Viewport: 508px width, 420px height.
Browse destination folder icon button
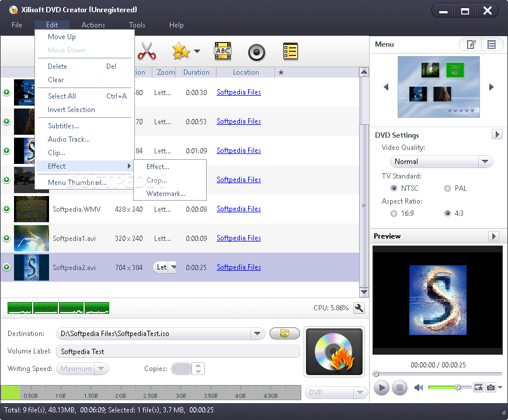coord(284,333)
